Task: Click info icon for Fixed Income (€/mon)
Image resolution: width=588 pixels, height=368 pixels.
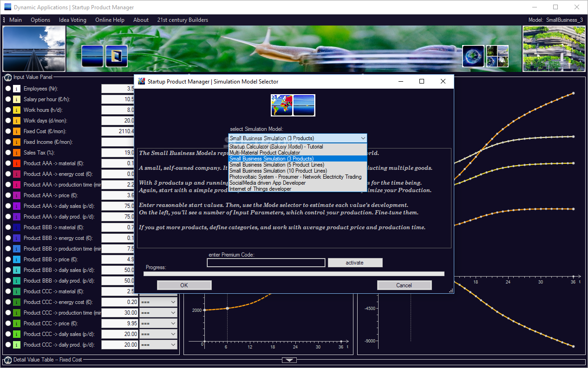Action: point(17,142)
